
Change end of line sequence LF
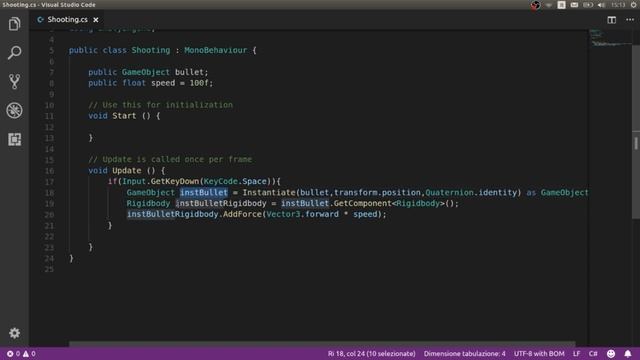point(576,353)
